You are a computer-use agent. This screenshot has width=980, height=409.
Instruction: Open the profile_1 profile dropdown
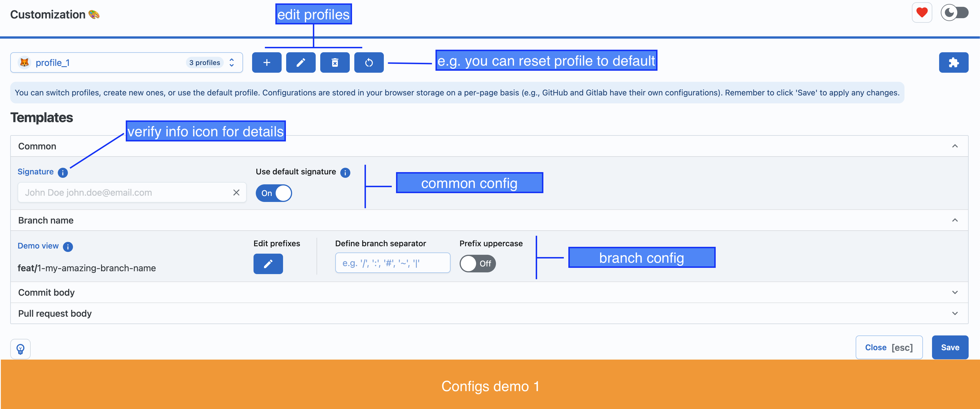point(126,63)
